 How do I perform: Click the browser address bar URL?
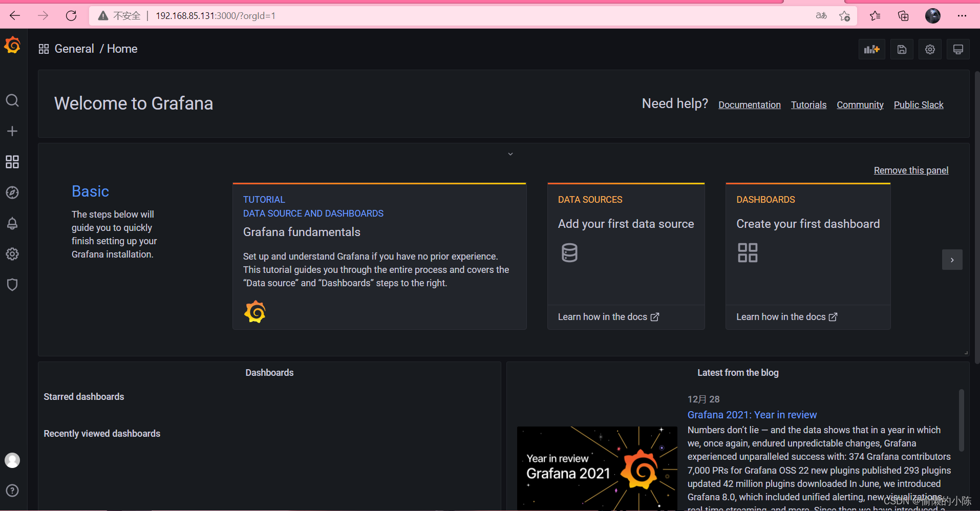point(216,16)
